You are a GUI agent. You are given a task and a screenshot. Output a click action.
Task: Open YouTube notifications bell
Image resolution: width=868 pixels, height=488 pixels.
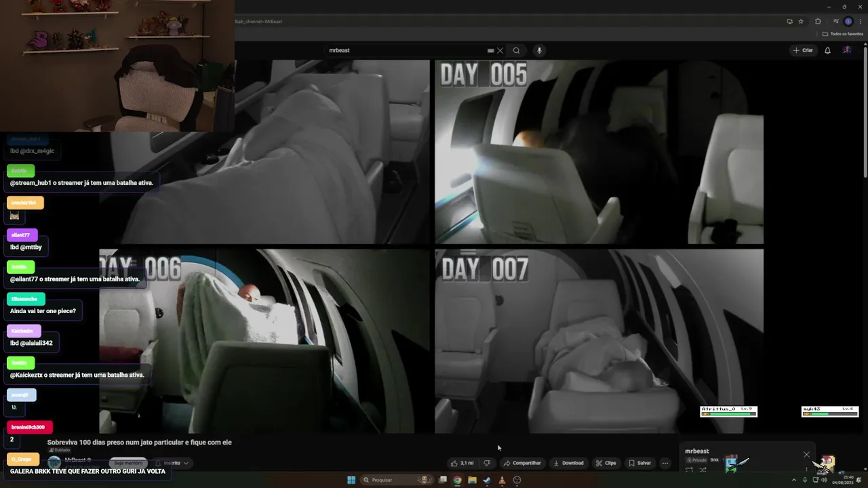(827, 50)
